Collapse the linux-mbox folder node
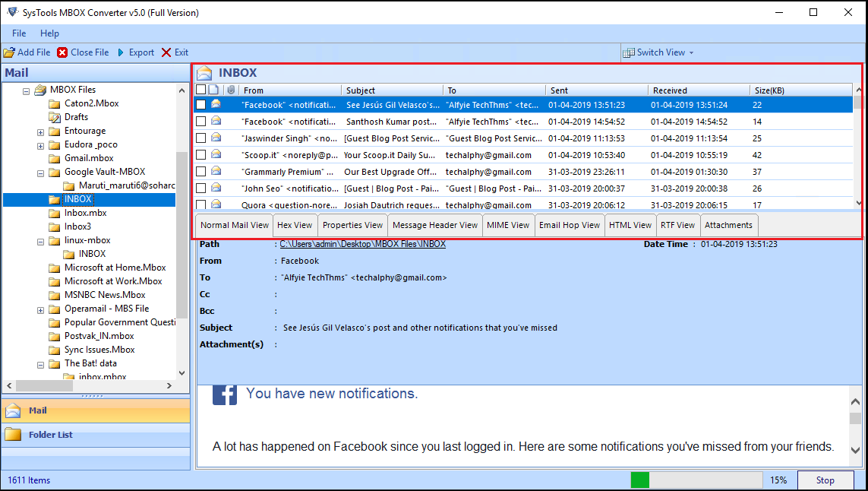This screenshot has width=868, height=491. 40,242
